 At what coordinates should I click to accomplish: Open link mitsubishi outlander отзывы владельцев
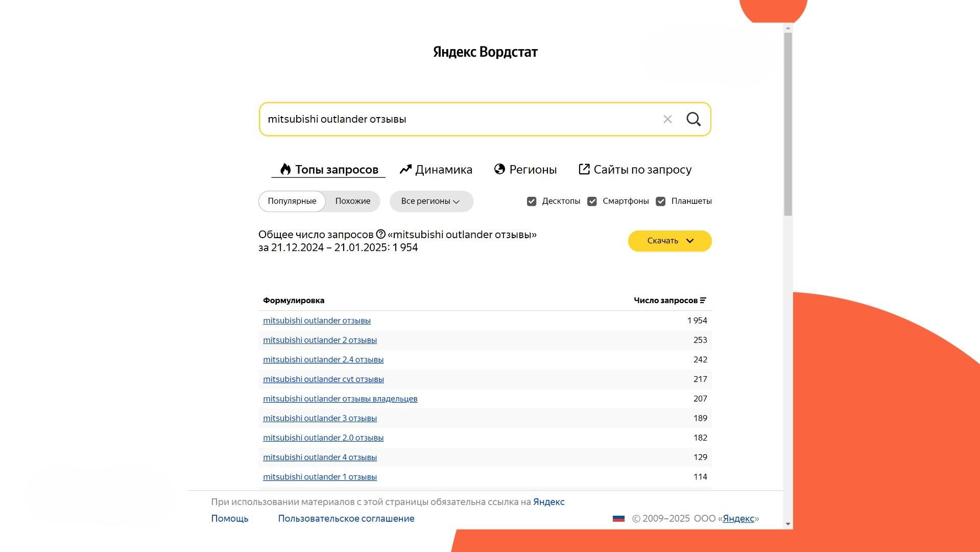click(340, 399)
